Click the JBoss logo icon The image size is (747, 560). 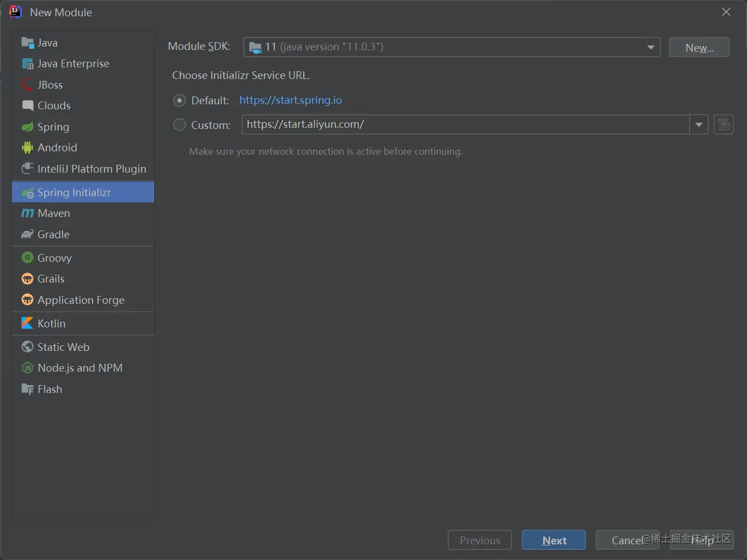pos(27,85)
